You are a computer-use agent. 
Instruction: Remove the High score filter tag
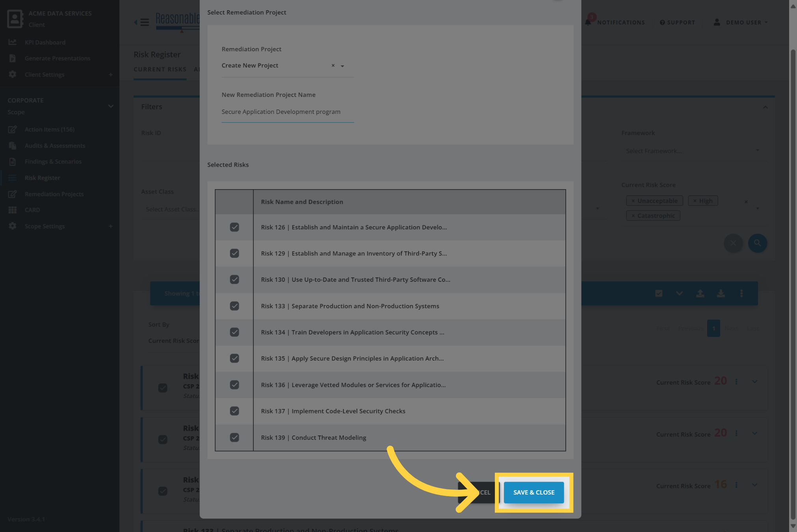695,201
